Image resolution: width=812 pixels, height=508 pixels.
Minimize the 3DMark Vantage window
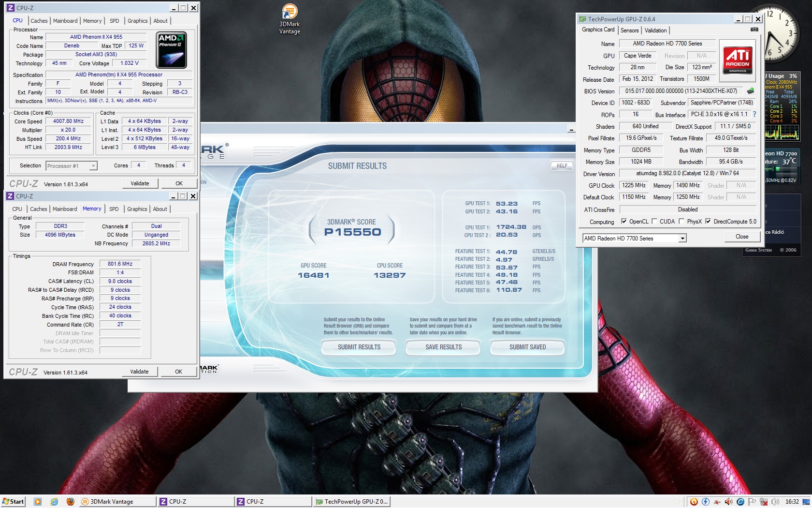571,129
